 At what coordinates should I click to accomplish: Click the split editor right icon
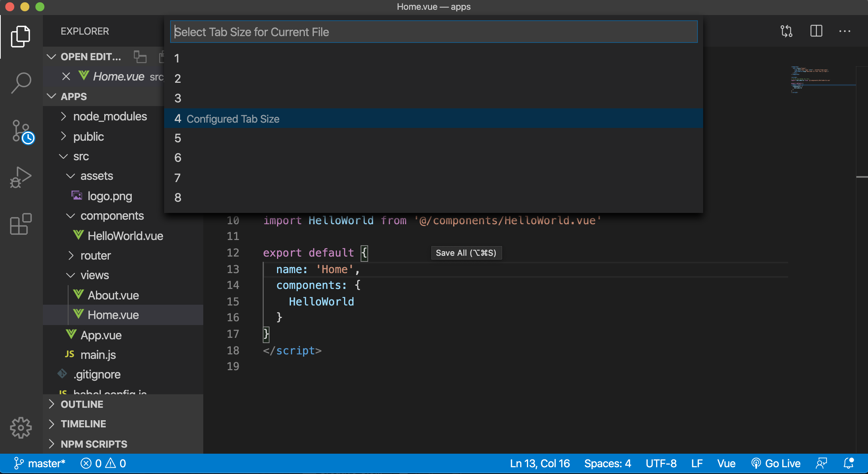click(x=816, y=31)
